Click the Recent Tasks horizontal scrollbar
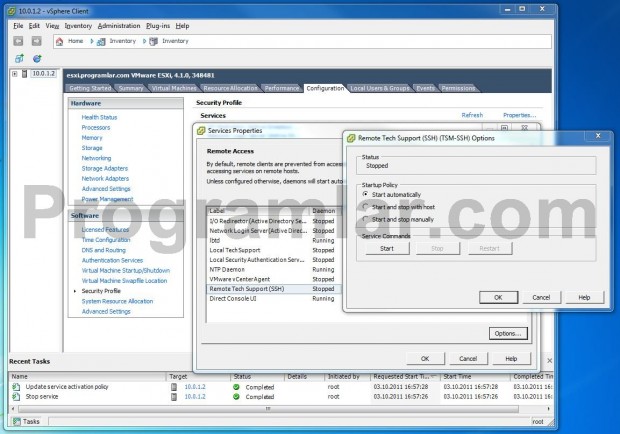 (268, 409)
